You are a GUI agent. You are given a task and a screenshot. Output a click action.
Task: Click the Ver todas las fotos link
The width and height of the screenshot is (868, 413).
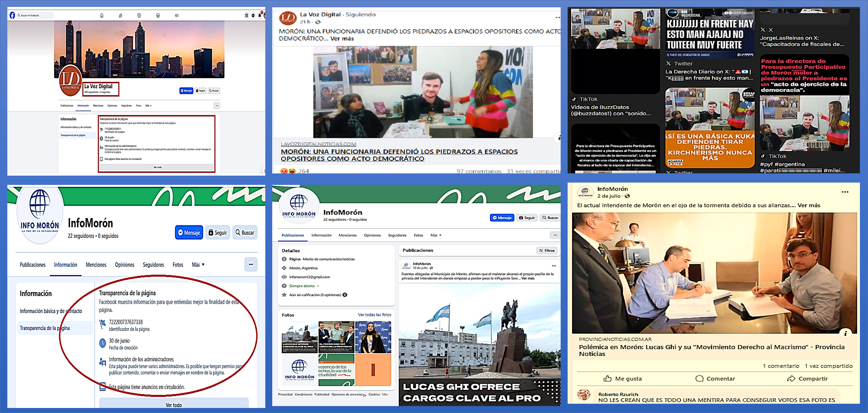374,315
